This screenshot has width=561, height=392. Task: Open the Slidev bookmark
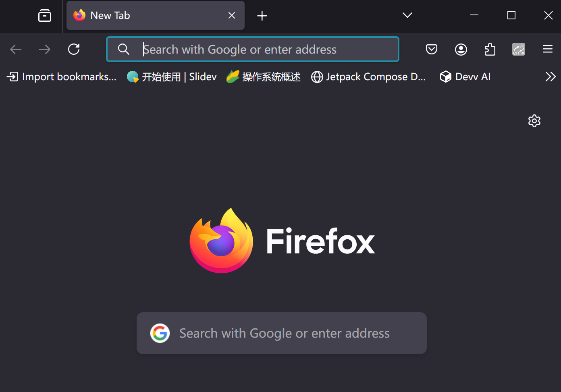click(172, 77)
